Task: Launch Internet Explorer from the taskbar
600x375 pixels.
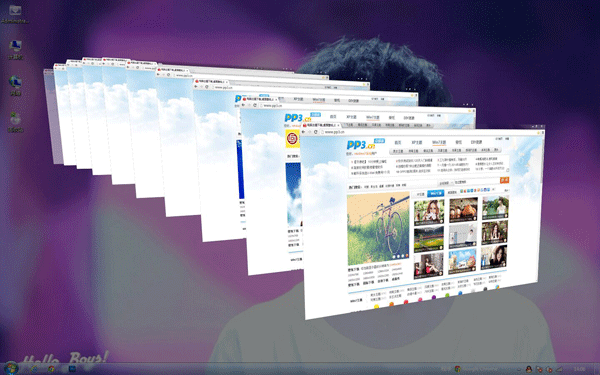Action: tap(34, 369)
